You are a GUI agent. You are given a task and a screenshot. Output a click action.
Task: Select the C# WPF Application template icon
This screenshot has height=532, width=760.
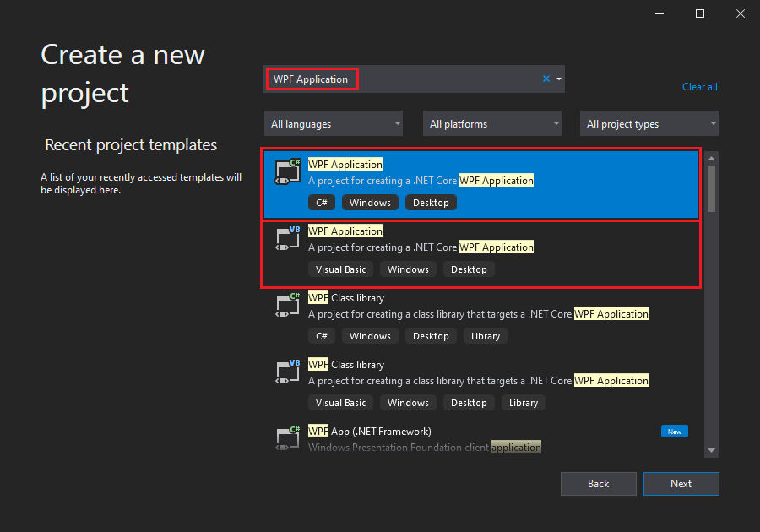(287, 171)
